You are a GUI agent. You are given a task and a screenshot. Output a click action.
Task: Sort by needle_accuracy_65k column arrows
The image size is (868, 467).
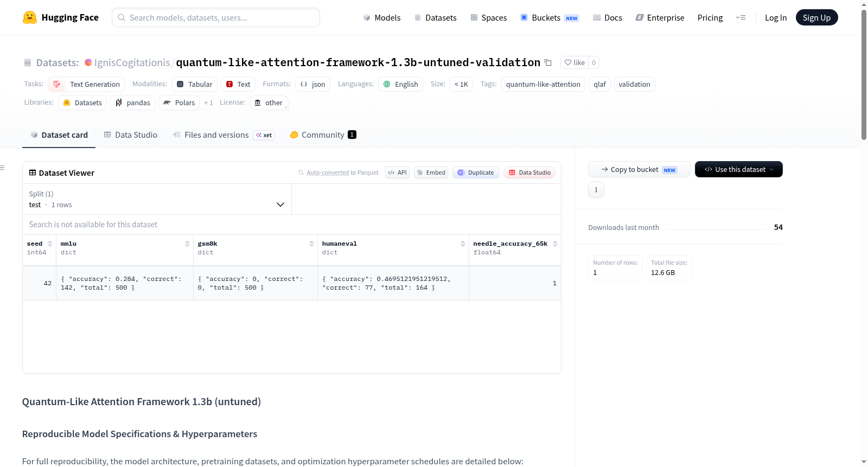tap(555, 244)
